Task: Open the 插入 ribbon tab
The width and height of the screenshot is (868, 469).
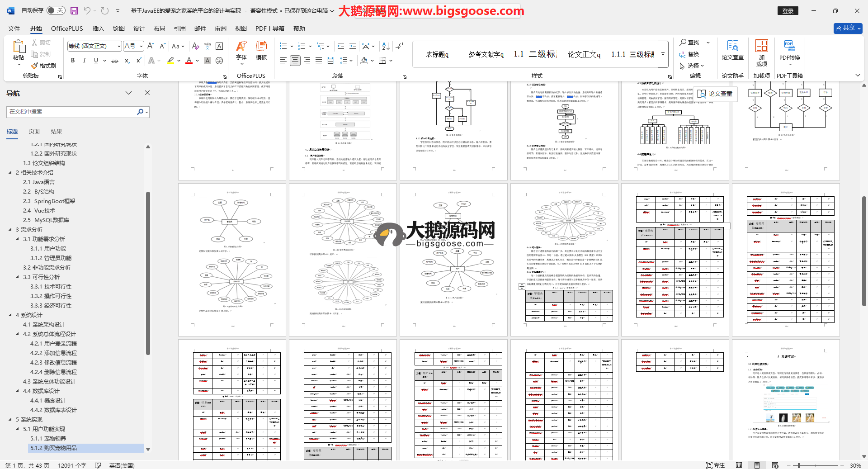Action: tap(98, 28)
